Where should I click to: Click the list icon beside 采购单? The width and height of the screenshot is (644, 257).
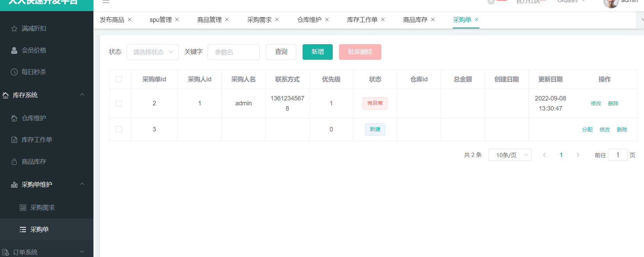coord(23,230)
